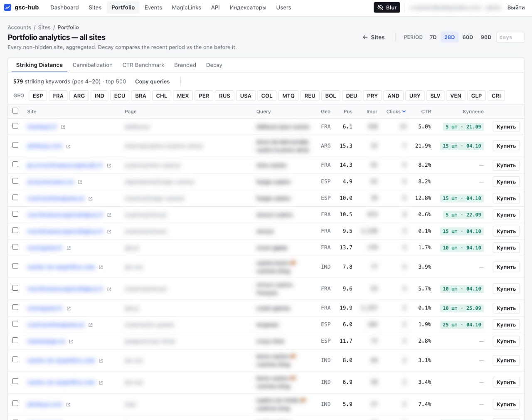The height and width of the screenshot is (420, 532).
Task: Open external link icon in Pos 4.9 row
Action: click(80, 182)
